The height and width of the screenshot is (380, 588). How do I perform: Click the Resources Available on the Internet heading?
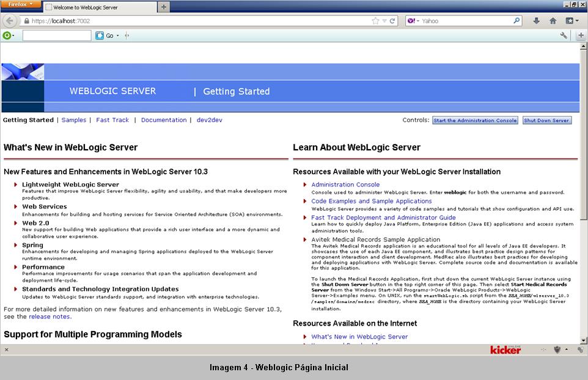pyautogui.click(x=355, y=323)
